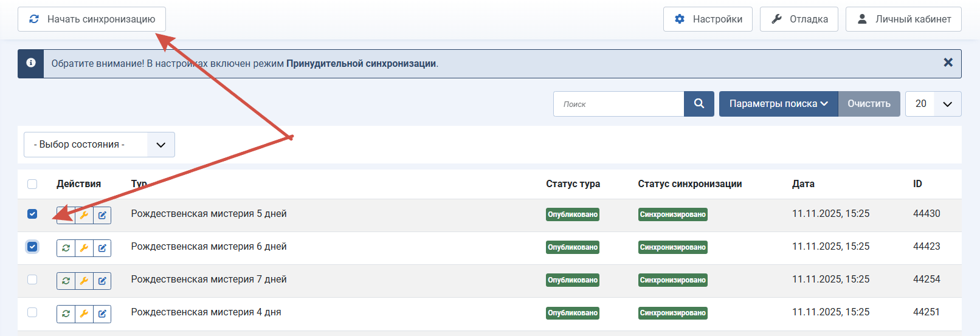Click Начать синхронизацию button
Viewport: 980px width, 336px height.
tap(92, 19)
